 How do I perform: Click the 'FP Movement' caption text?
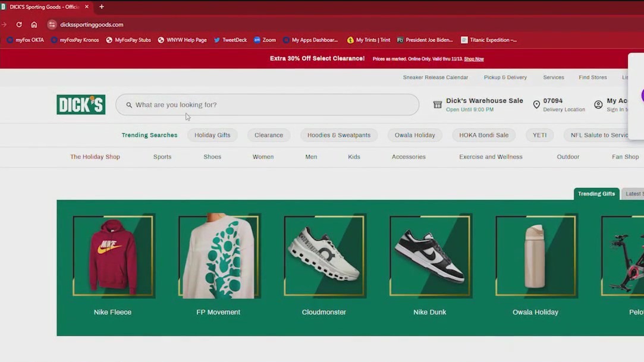pos(218,312)
